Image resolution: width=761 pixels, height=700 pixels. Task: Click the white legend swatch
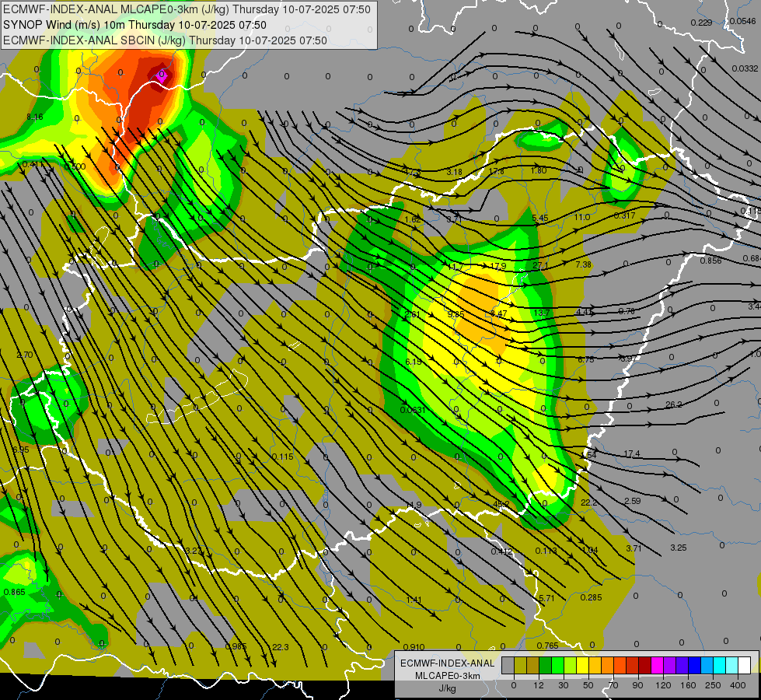tap(745, 666)
